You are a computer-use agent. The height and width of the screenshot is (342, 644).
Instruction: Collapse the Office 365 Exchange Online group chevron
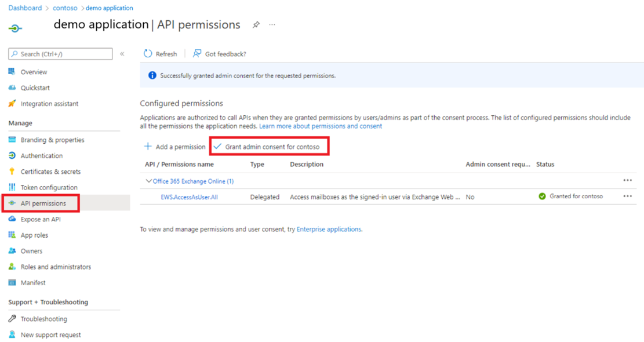pos(148,181)
